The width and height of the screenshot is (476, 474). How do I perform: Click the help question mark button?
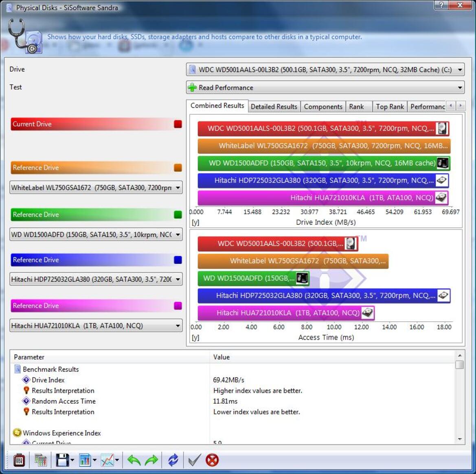pyautogui.click(x=441, y=5)
